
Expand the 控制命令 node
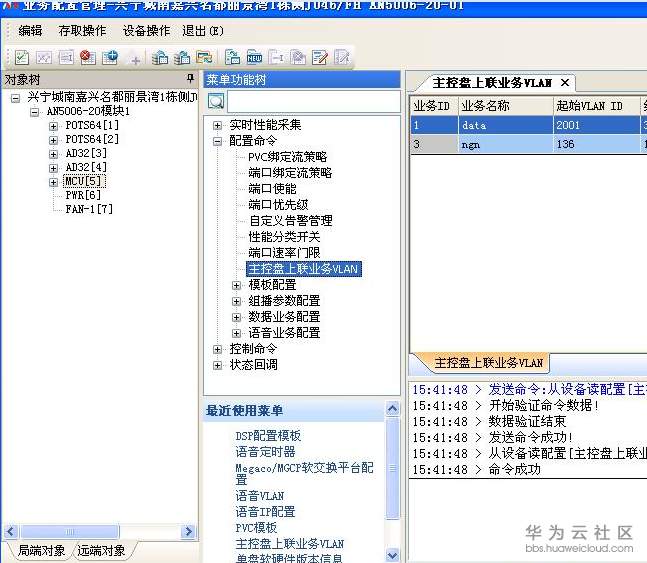[217, 349]
